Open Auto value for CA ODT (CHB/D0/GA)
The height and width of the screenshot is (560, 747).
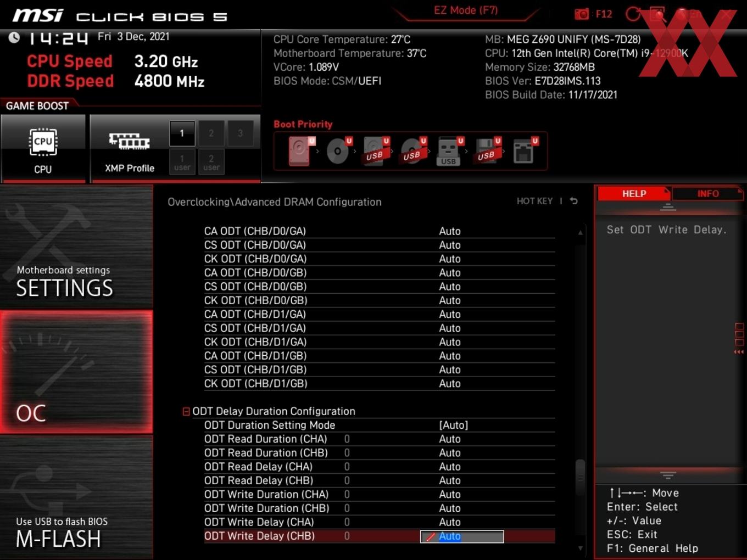pos(449,231)
